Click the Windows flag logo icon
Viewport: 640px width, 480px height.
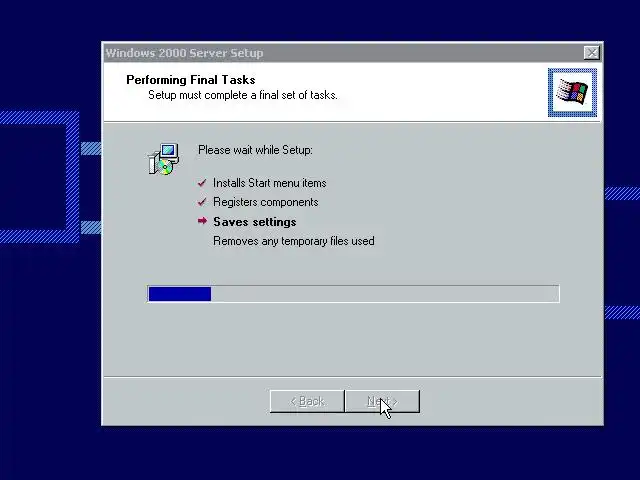[572, 93]
